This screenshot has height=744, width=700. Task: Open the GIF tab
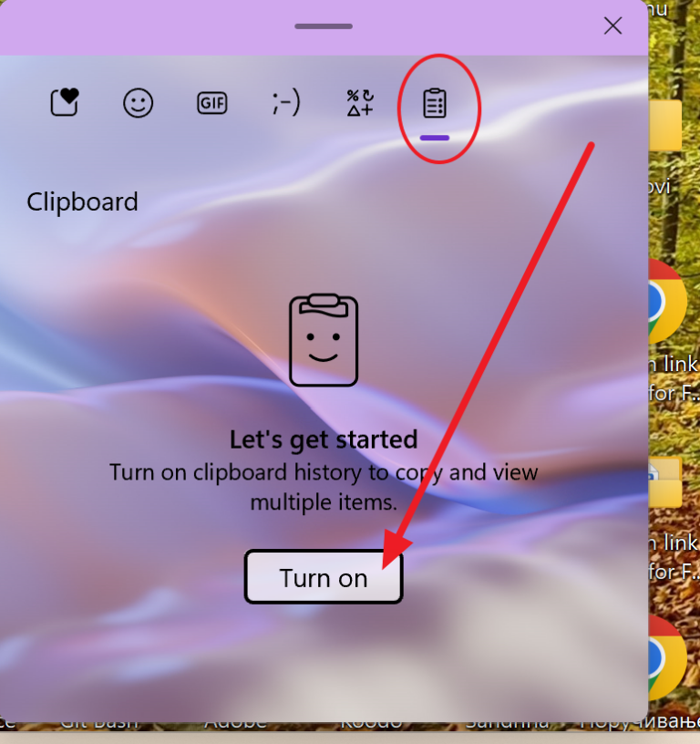[212, 103]
